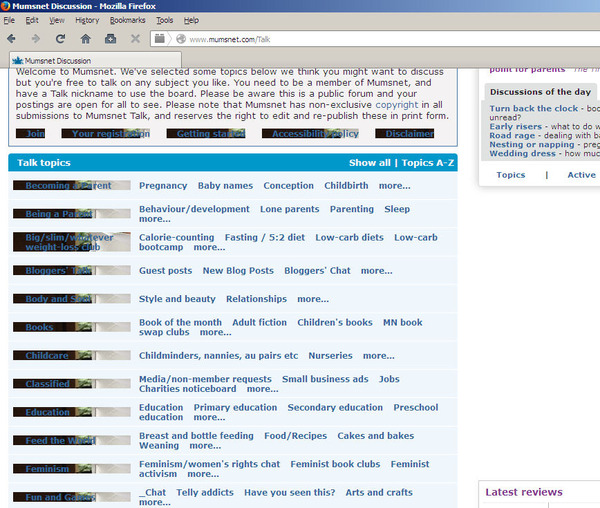Open Style and beauty topic
The width and height of the screenshot is (600, 508).
[x=177, y=299]
